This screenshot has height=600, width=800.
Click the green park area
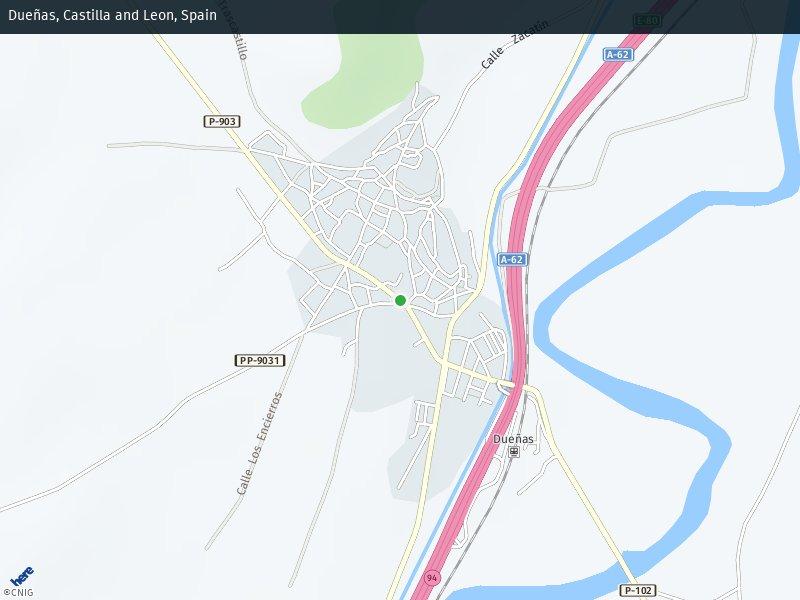(363, 82)
